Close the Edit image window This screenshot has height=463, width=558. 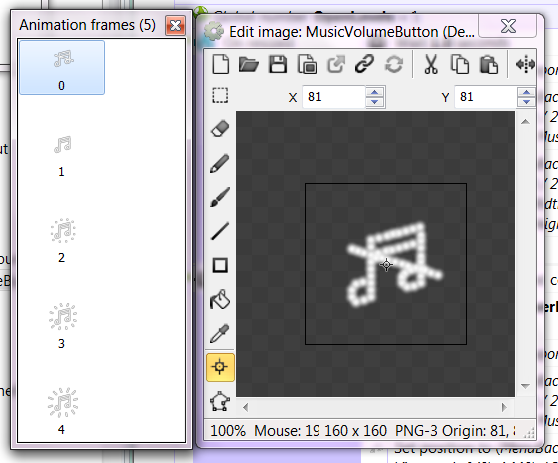click(508, 26)
